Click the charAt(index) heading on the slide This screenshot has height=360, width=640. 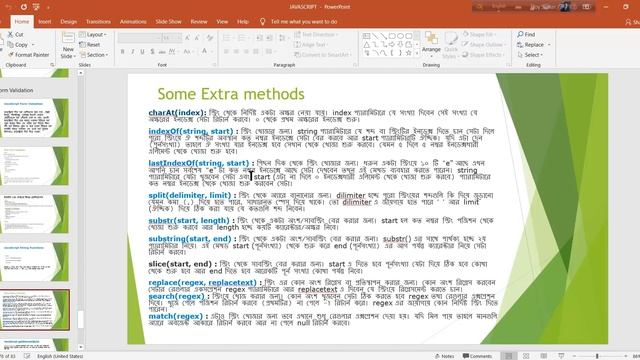click(x=177, y=112)
